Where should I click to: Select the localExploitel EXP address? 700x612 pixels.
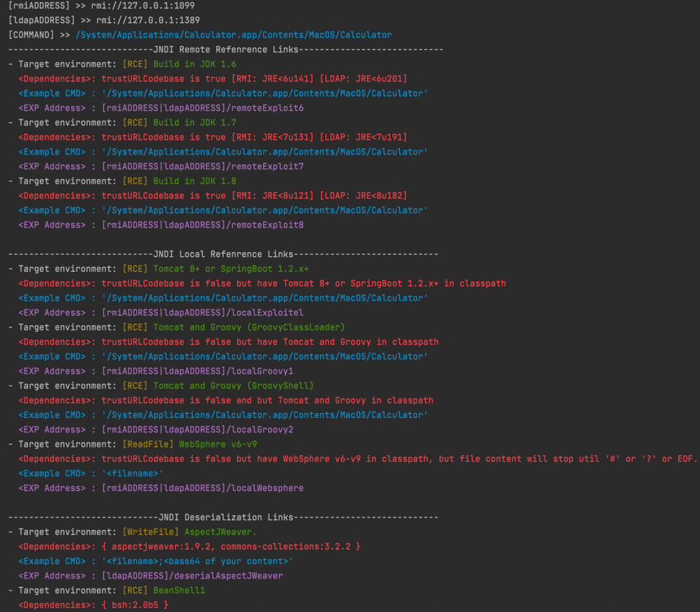coord(161,313)
